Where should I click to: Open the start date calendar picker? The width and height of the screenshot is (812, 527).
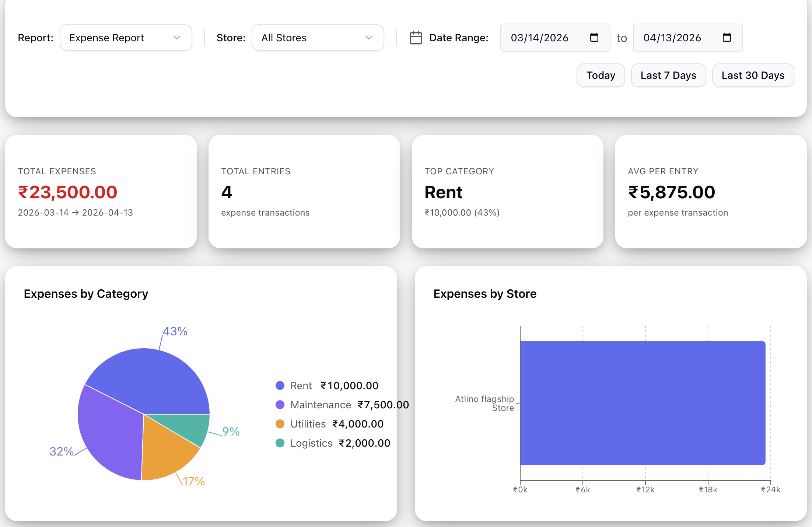coord(594,37)
